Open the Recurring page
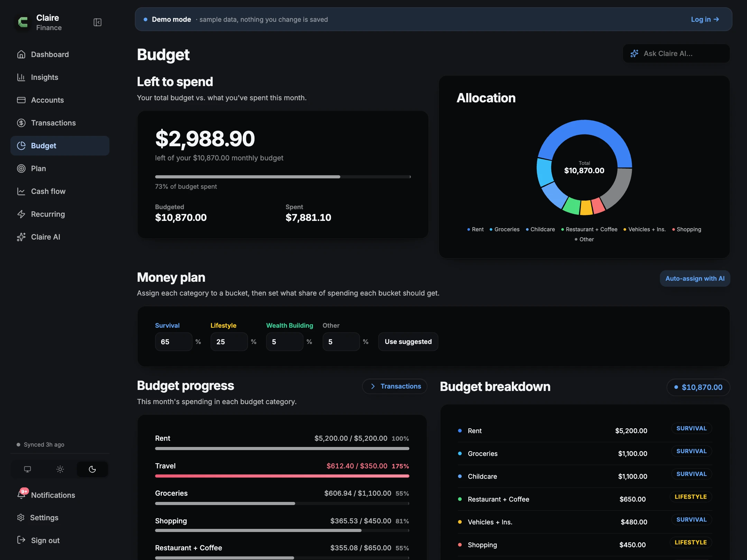 [60, 214]
